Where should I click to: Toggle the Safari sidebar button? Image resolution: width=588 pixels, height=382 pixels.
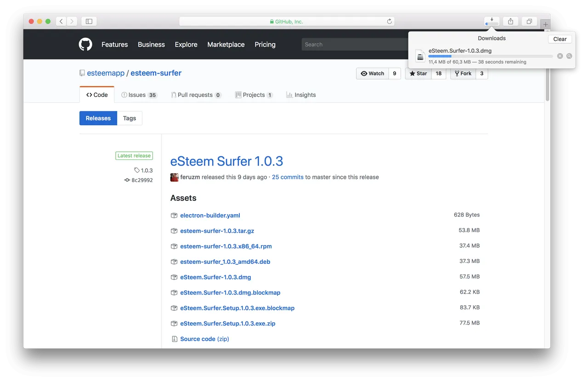tap(89, 21)
